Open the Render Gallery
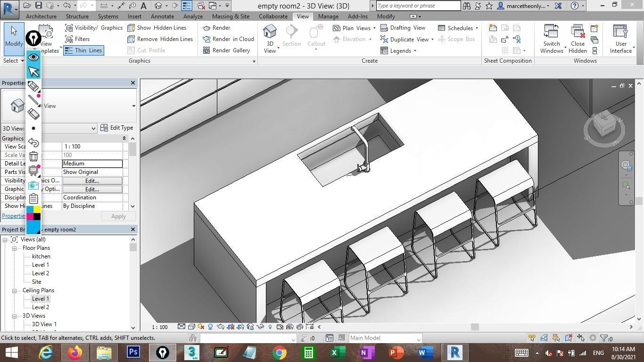Viewport: 644px width, 362px height. click(226, 50)
